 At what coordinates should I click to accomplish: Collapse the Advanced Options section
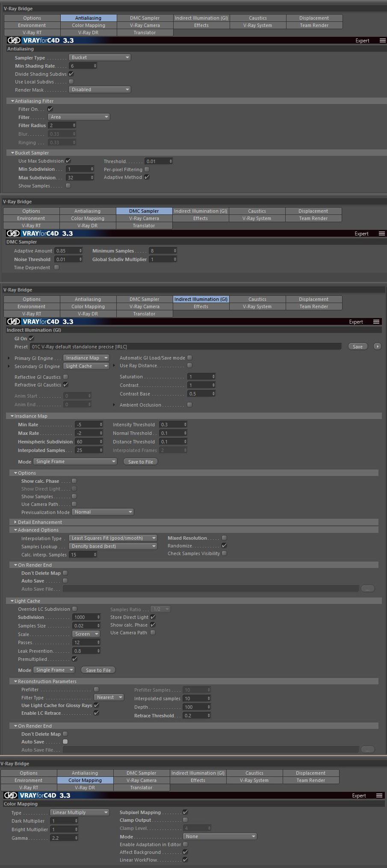15,530
